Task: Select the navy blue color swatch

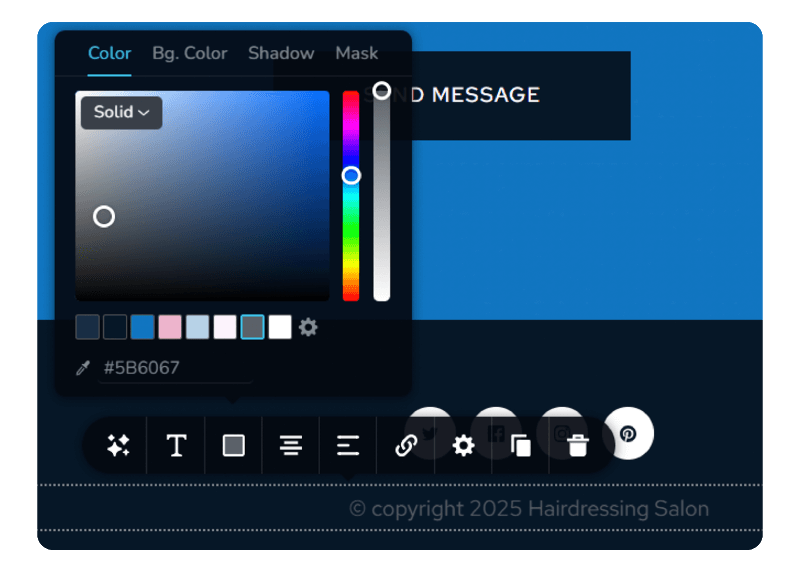Action: click(87, 327)
